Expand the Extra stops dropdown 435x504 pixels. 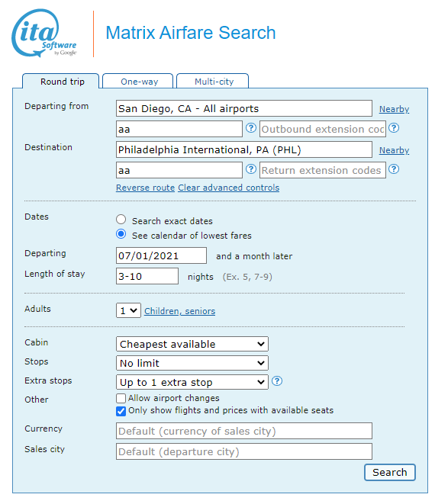tap(192, 382)
